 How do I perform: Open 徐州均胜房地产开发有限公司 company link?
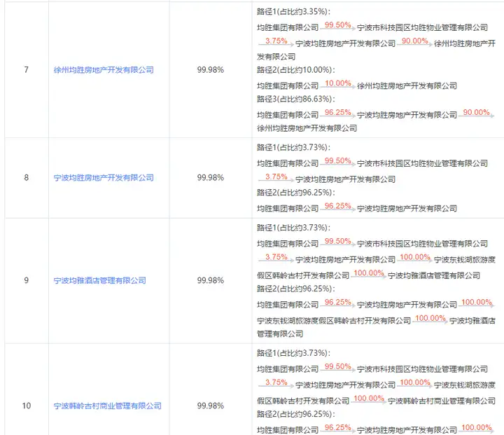(x=104, y=70)
